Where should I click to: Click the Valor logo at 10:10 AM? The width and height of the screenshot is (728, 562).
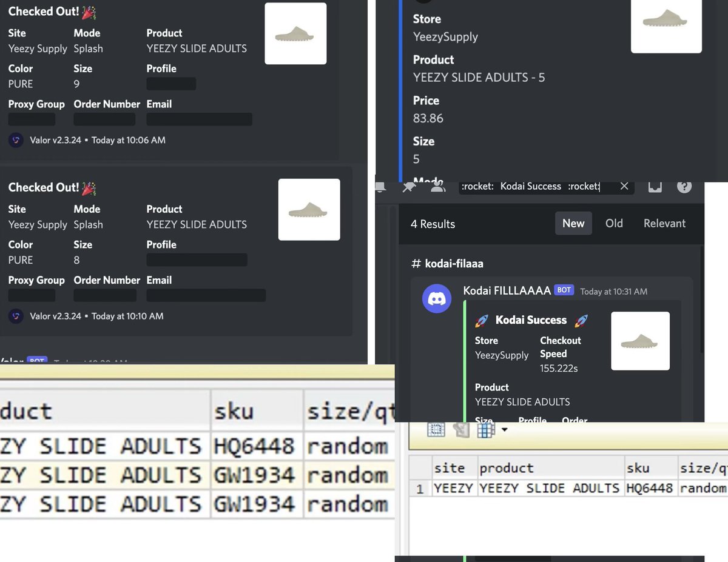(16, 316)
